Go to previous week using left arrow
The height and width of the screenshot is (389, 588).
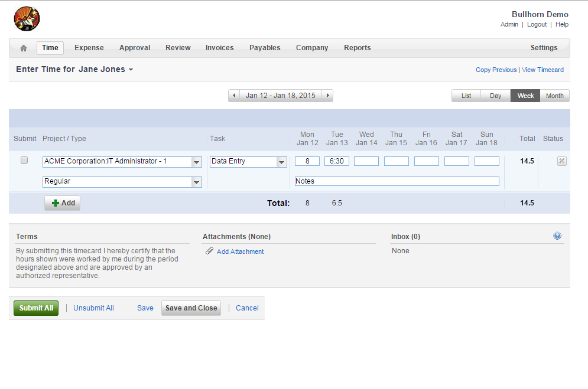point(235,96)
